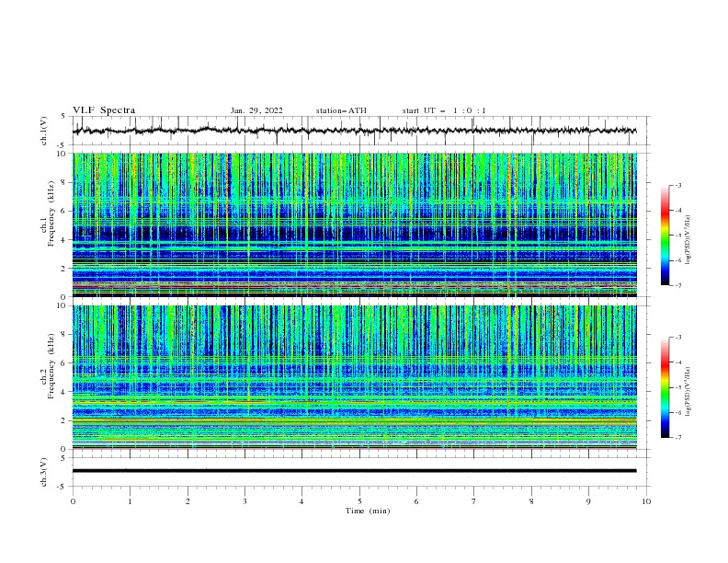
Task: Click the "ch.2 Frequency (kHz)" axis label
Action: (x=48, y=366)
